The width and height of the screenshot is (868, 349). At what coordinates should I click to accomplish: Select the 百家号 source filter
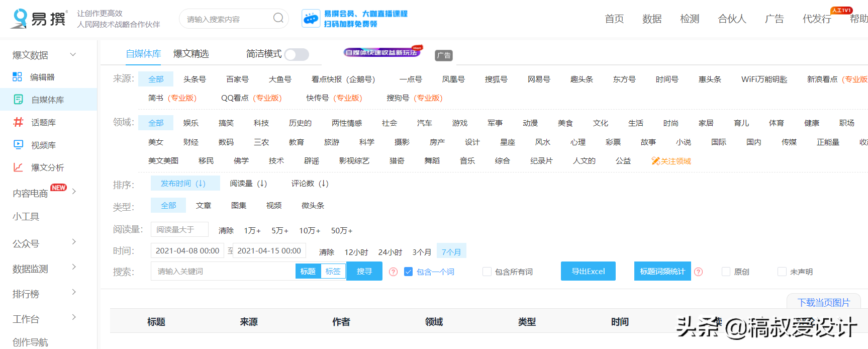coord(237,79)
